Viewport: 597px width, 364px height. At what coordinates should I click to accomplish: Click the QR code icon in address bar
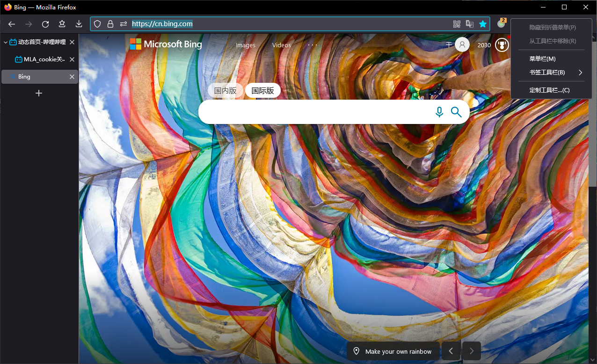point(457,24)
